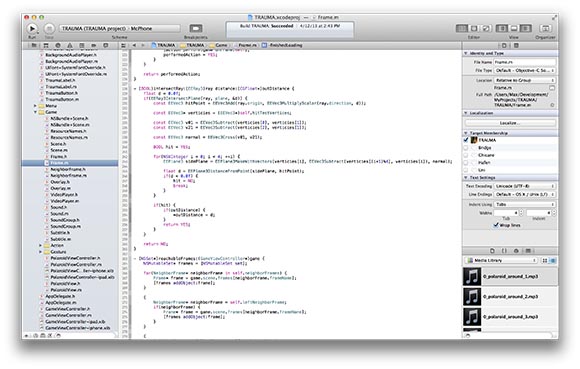The image size is (580, 369).
Task: Show the Issue navigator
Action: (x=70, y=45)
